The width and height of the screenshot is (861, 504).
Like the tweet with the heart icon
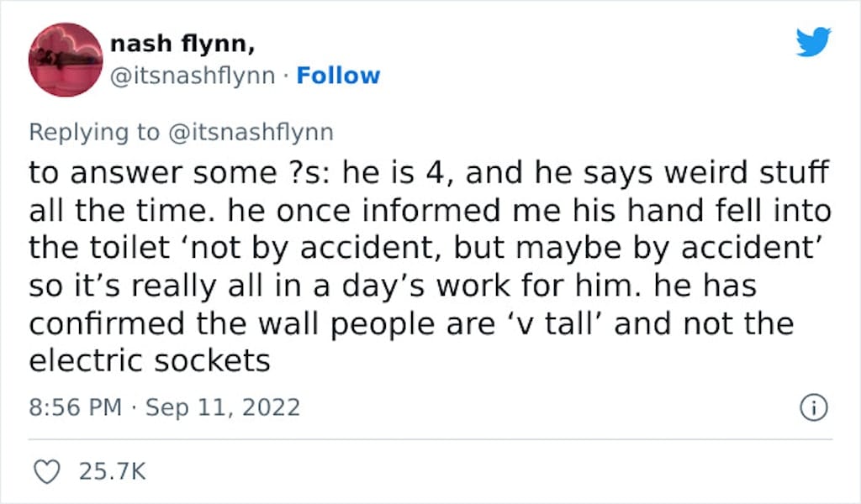coord(47,471)
